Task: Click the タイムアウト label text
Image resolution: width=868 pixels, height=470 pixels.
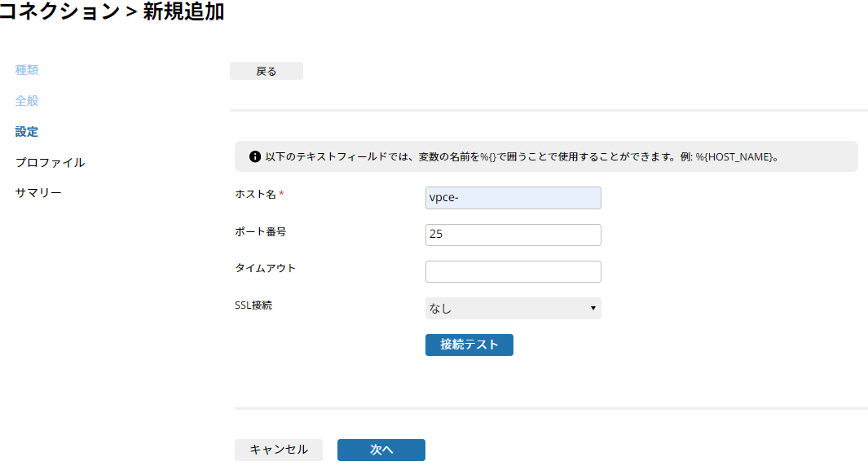Action: pyautogui.click(x=265, y=268)
